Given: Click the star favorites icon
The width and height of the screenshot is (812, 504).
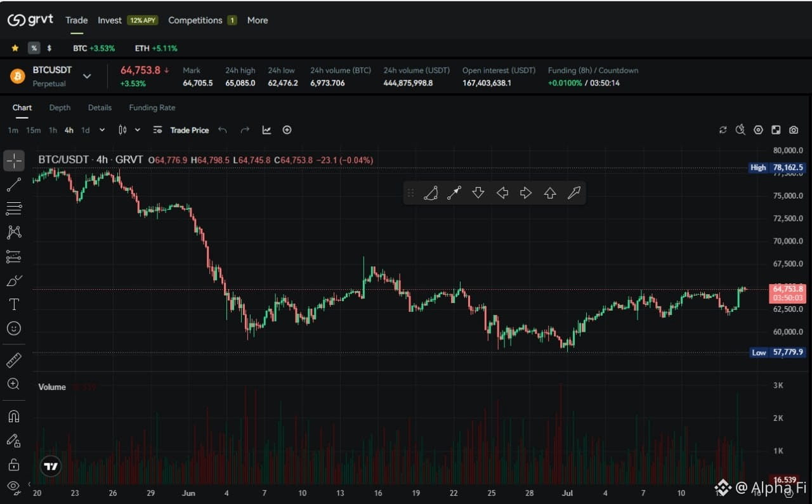Looking at the screenshot, I should coord(15,48).
